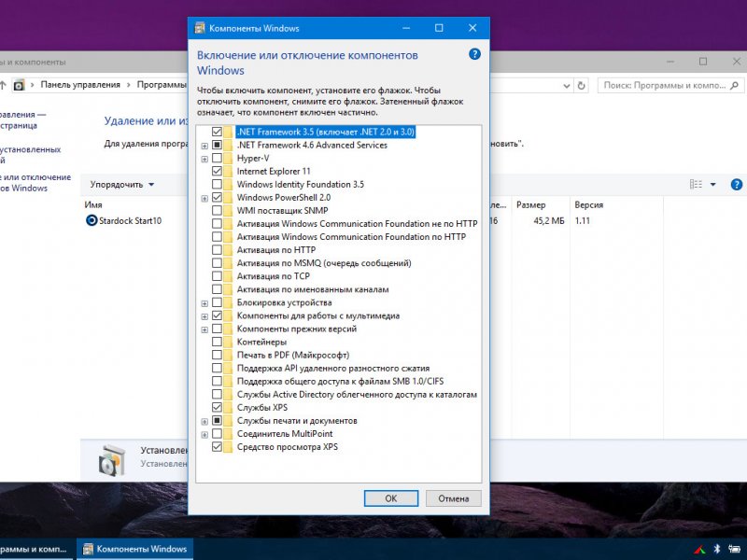Uncheck .NET Framework 3.5 checkbox

(217, 132)
